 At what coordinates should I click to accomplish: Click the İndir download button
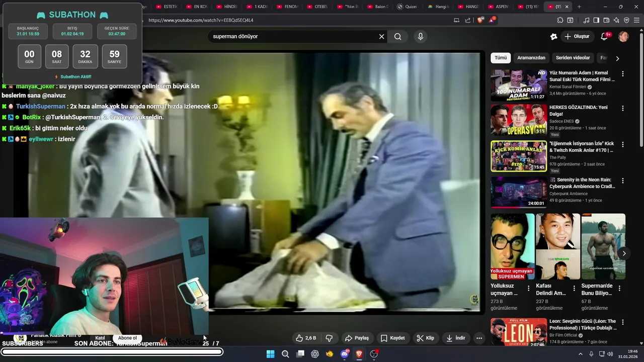pos(456,338)
